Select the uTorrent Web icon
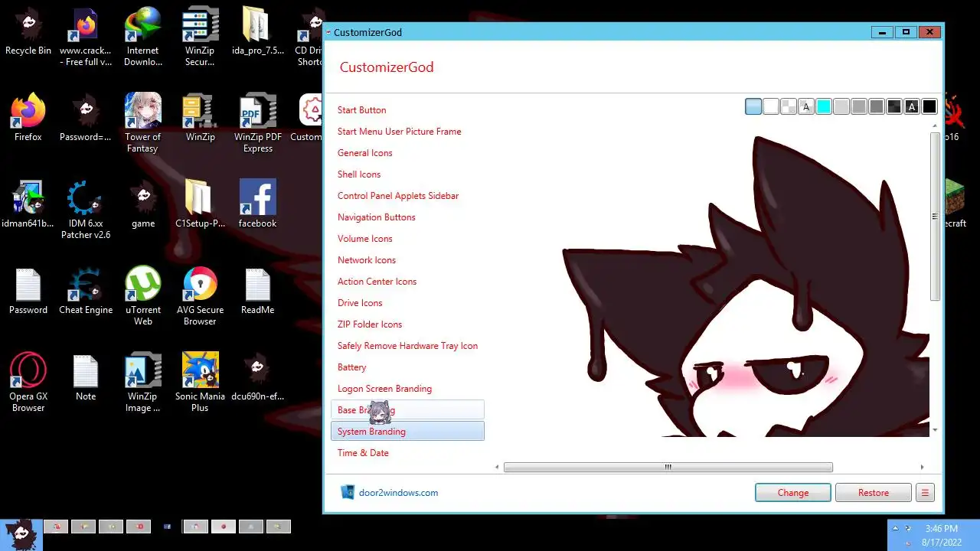Image resolution: width=980 pixels, height=551 pixels. click(x=143, y=297)
